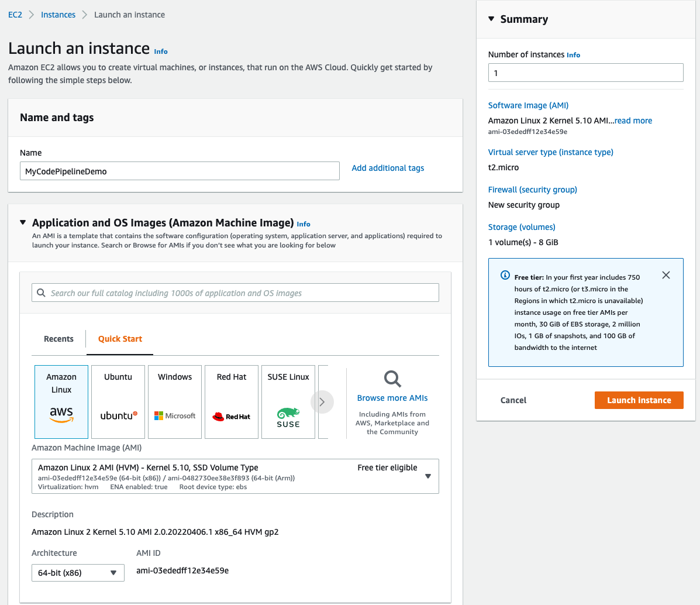Click the Number of instances field
Screen dimensions: 700x605
(x=586, y=73)
